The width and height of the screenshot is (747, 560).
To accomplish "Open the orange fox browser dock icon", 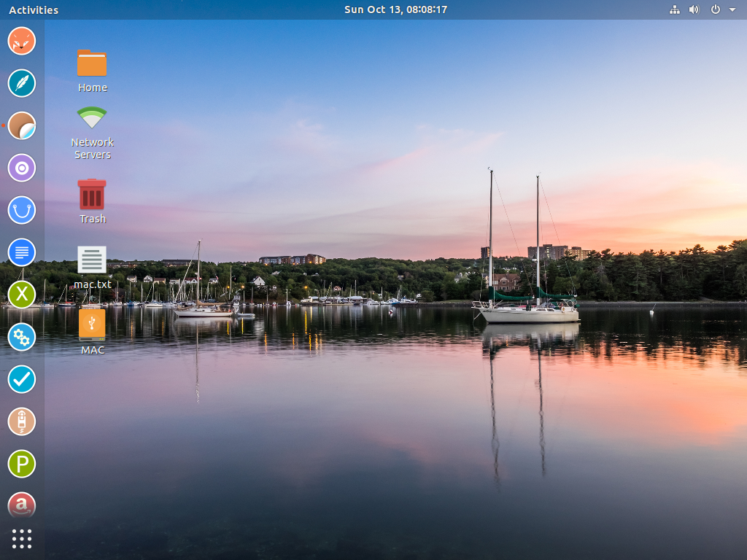I will click(21, 41).
